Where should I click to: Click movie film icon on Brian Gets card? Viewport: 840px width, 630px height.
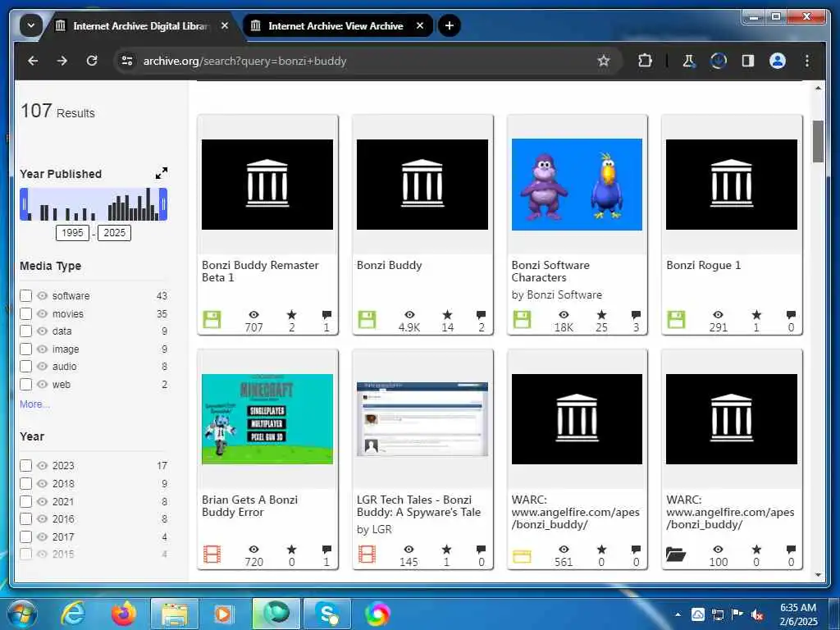(212, 555)
